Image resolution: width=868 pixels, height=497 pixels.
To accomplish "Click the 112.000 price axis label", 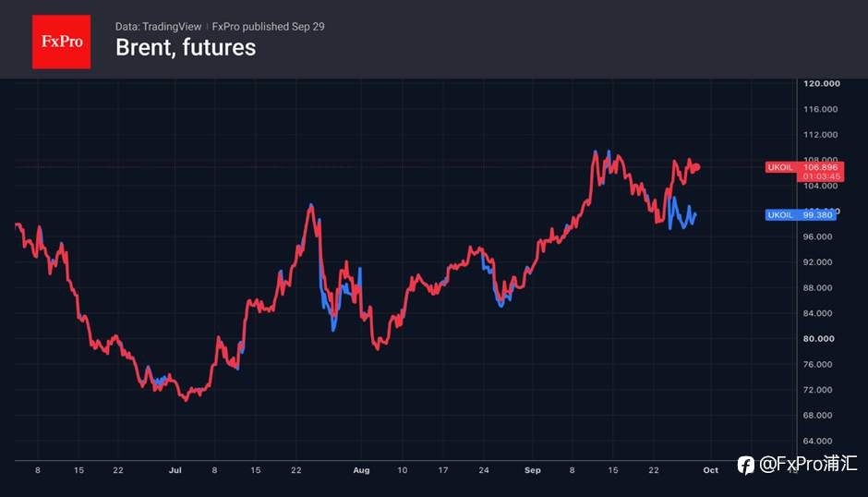I will (x=820, y=135).
